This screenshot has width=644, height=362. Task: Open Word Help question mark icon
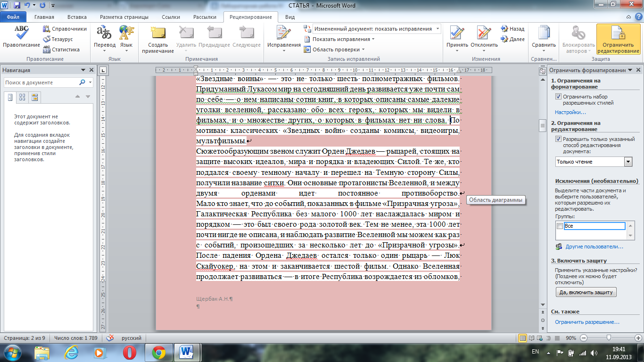pyautogui.click(x=638, y=17)
